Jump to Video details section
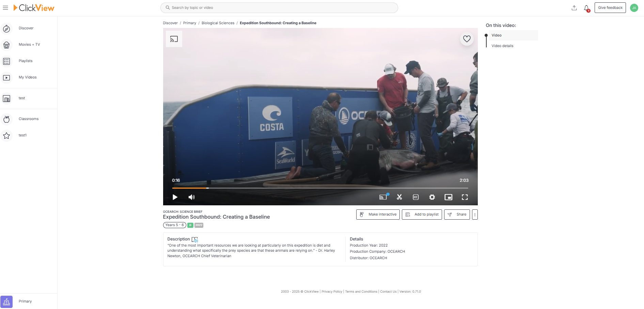644x309 pixels. point(502,46)
